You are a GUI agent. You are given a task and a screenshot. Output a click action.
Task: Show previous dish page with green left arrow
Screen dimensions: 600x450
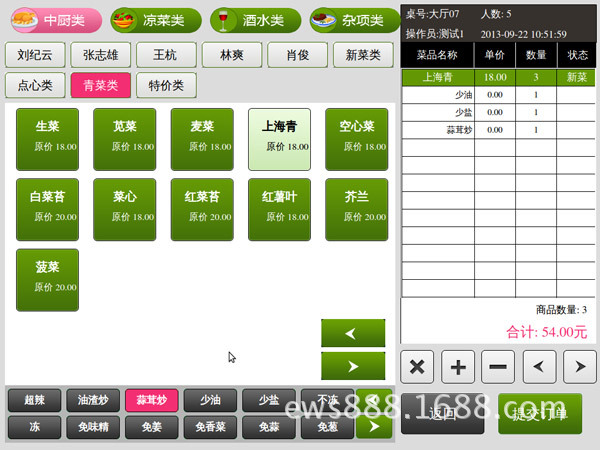[x=353, y=333]
